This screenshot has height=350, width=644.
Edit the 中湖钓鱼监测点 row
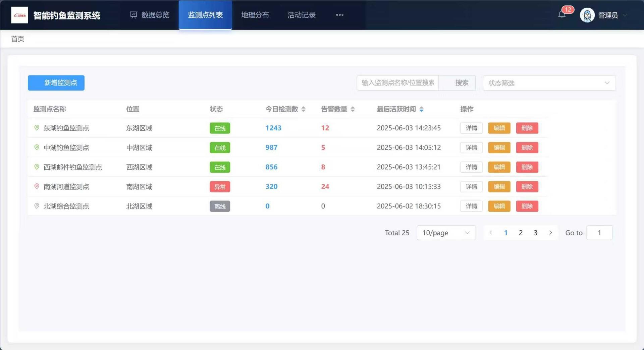click(499, 148)
